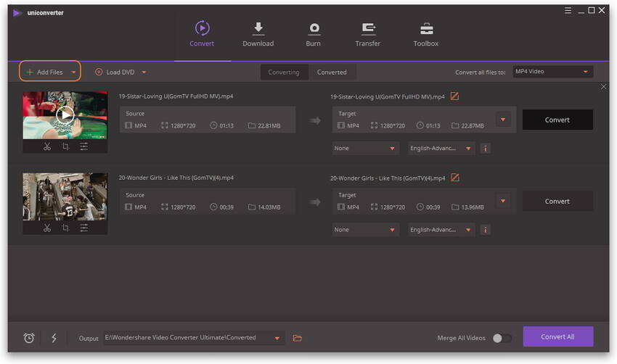
Task: Show the Converting list tab
Action: (284, 73)
